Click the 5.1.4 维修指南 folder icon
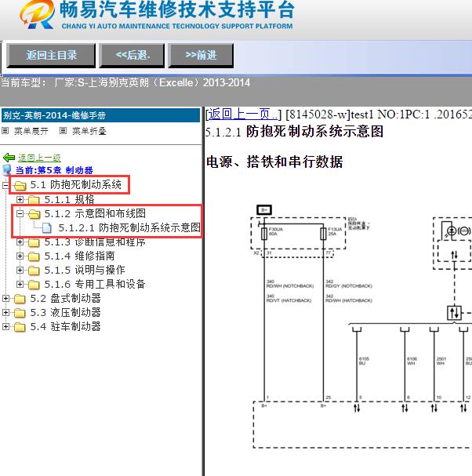The height and width of the screenshot is (476, 472). click(x=34, y=256)
